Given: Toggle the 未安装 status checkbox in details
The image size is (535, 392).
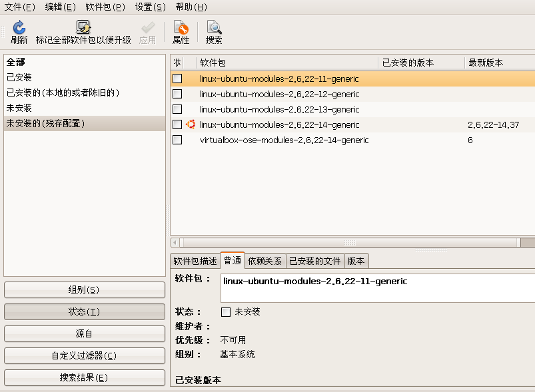Looking at the screenshot, I should 226,312.
